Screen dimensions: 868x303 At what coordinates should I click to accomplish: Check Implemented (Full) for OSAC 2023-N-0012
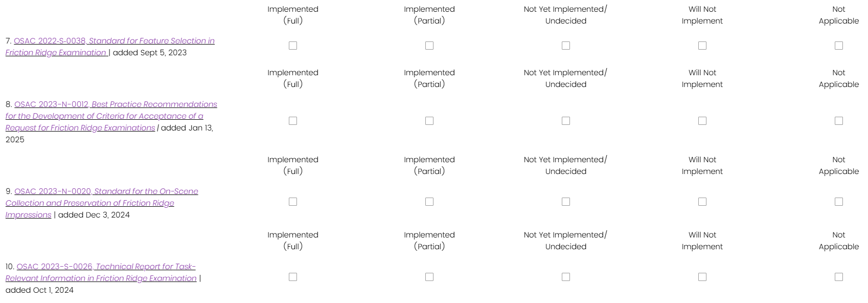point(293,121)
